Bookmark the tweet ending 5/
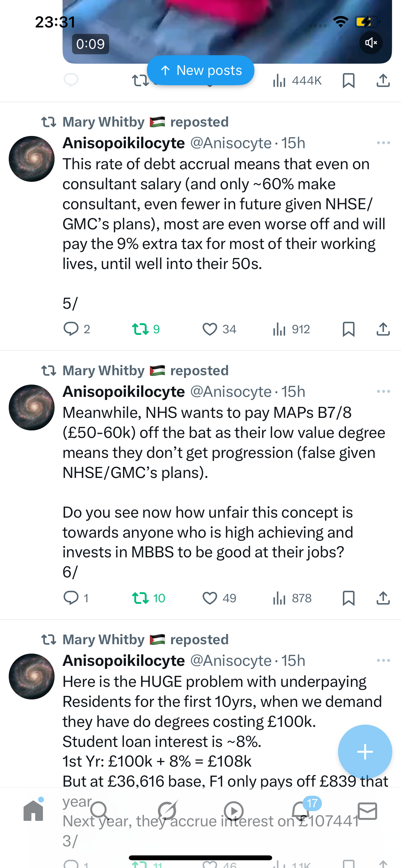Viewport: 401px width, 868px height. 348,329
